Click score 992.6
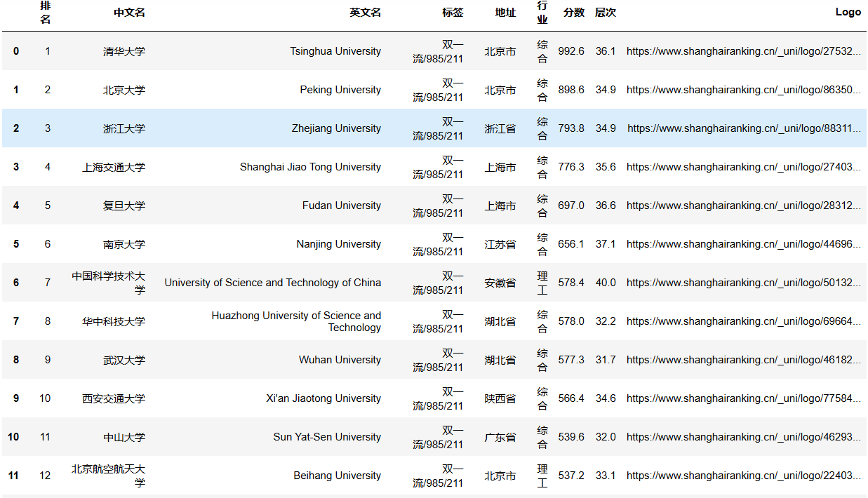 click(x=571, y=51)
